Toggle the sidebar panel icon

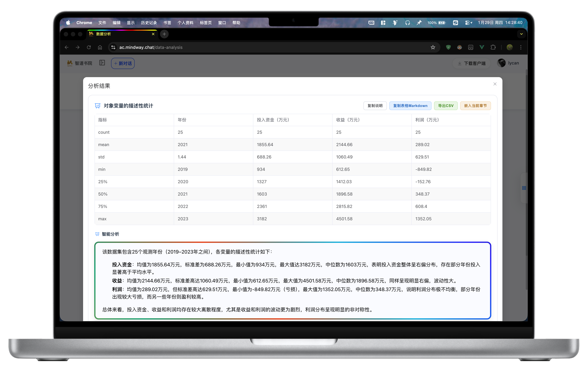tap(102, 63)
